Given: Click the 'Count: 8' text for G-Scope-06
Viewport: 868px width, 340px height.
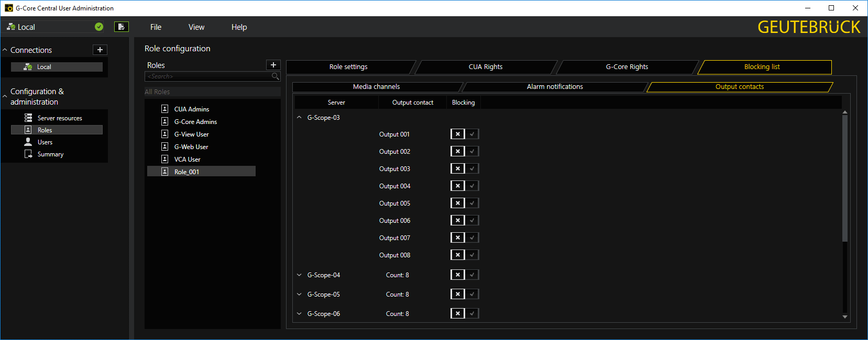Looking at the screenshot, I should point(398,314).
